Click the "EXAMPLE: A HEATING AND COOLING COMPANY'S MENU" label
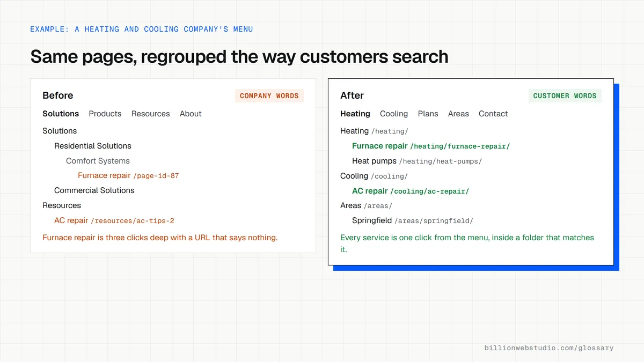 pos(142,29)
